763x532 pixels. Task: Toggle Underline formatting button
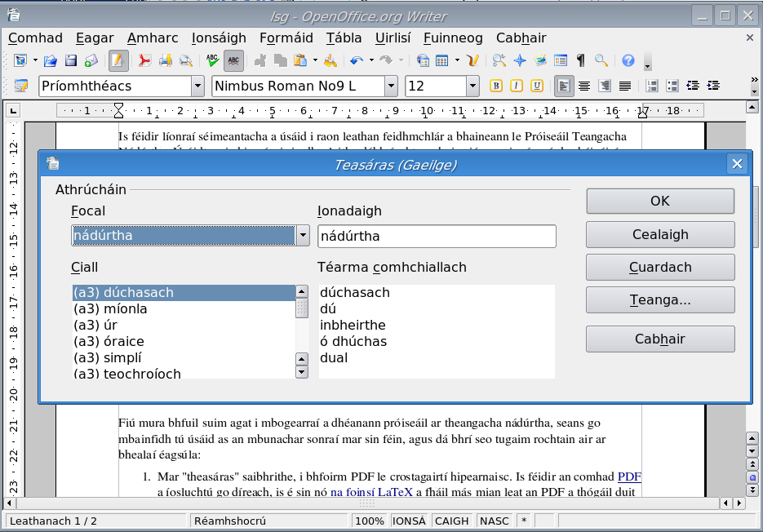point(537,86)
